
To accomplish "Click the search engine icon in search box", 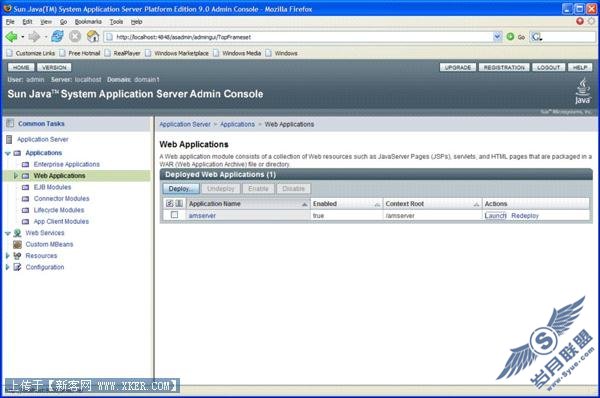I will point(536,37).
